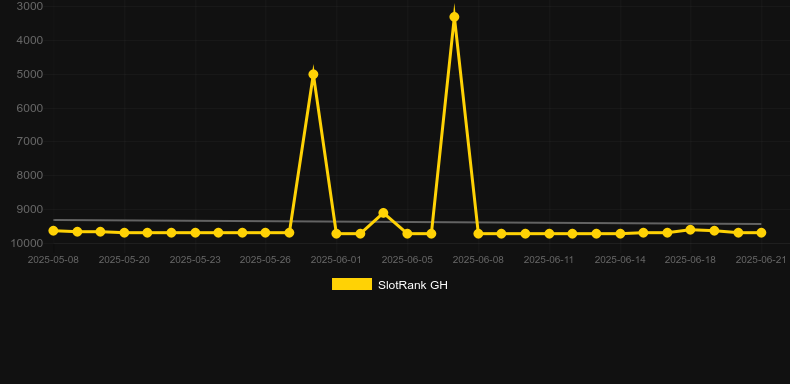Image resolution: width=790 pixels, height=384 pixels.
Task: Click the data point above 2025-06-01 label
Action: (336, 234)
